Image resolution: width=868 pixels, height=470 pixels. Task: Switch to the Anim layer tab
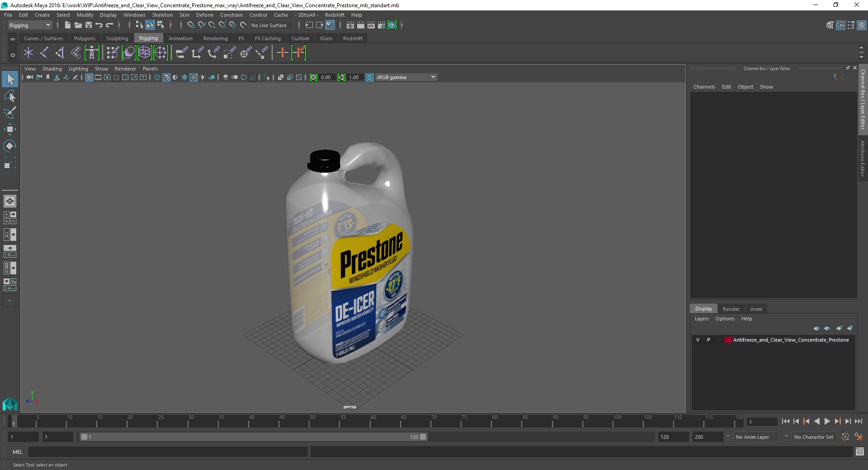pyautogui.click(x=756, y=309)
